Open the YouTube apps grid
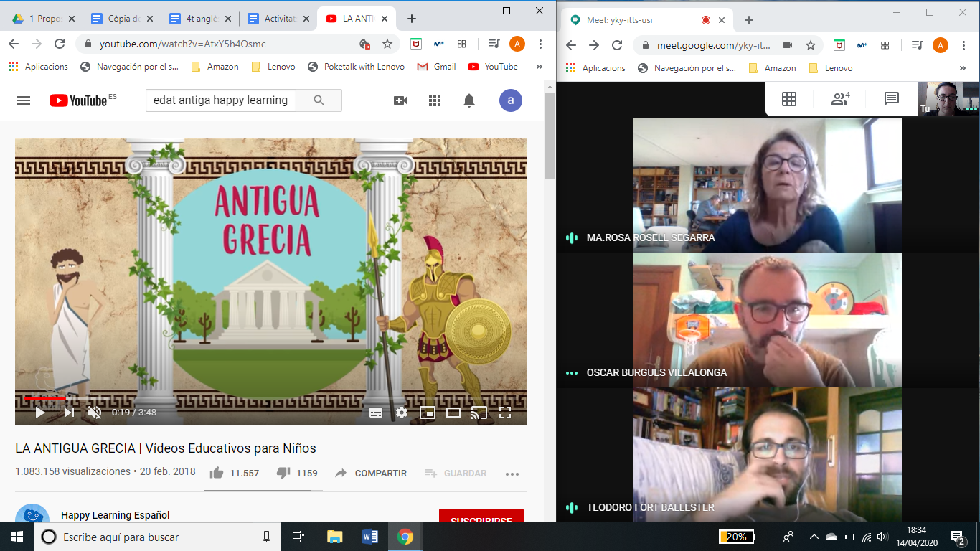Image resolution: width=980 pixels, height=551 pixels. [x=435, y=100]
